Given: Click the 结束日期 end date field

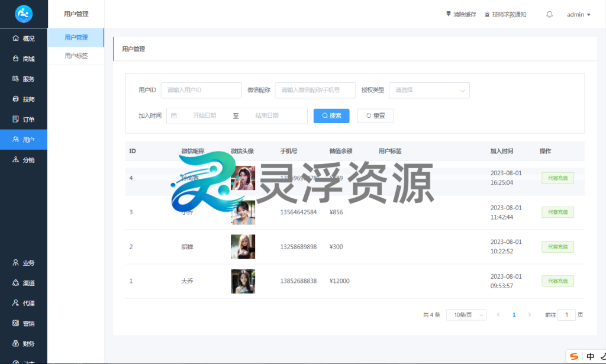Looking at the screenshot, I should pyautogui.click(x=267, y=115).
